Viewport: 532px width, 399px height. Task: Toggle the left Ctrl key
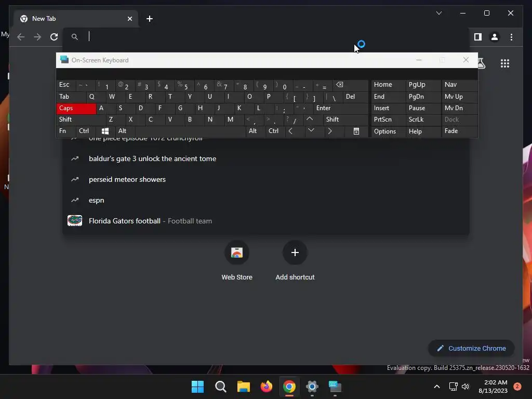point(86,131)
